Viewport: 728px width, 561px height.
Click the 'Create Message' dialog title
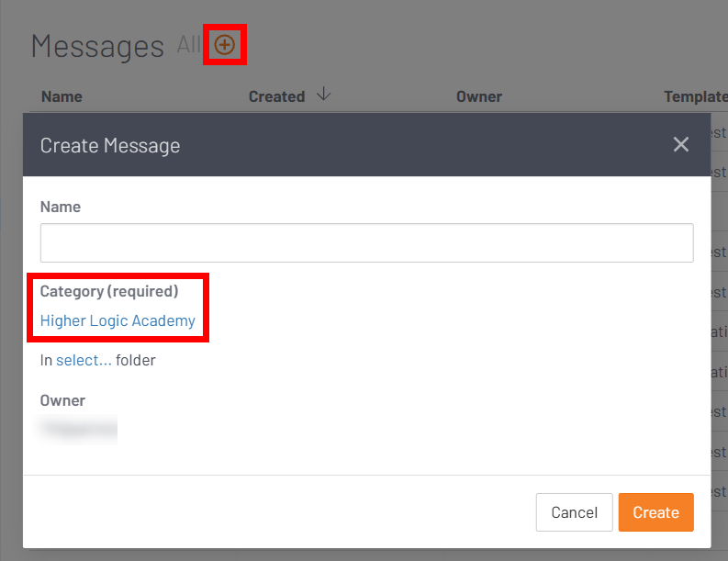[110, 145]
